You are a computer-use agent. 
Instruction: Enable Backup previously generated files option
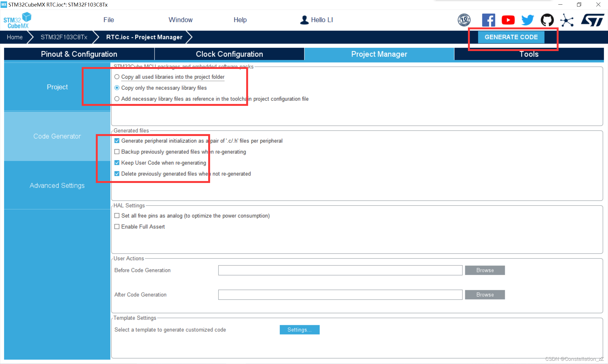(117, 152)
